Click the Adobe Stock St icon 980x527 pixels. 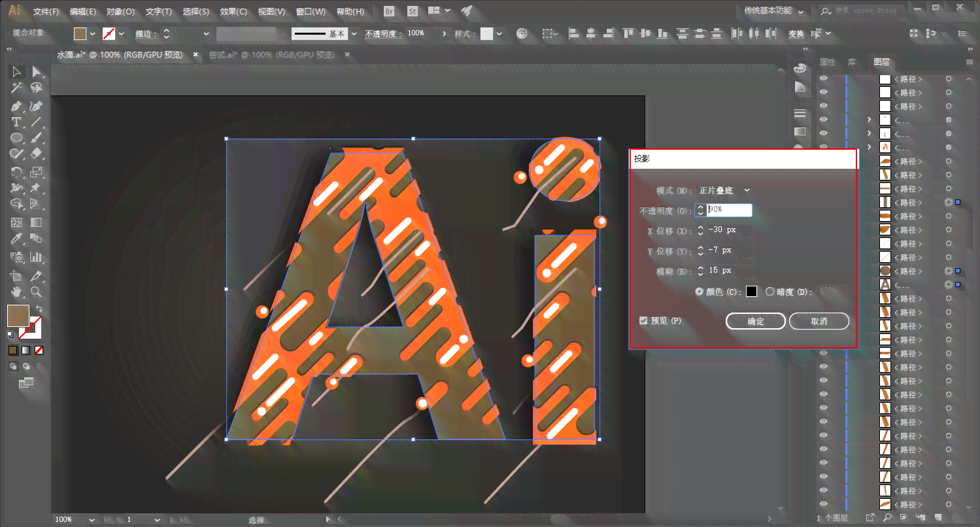point(413,11)
